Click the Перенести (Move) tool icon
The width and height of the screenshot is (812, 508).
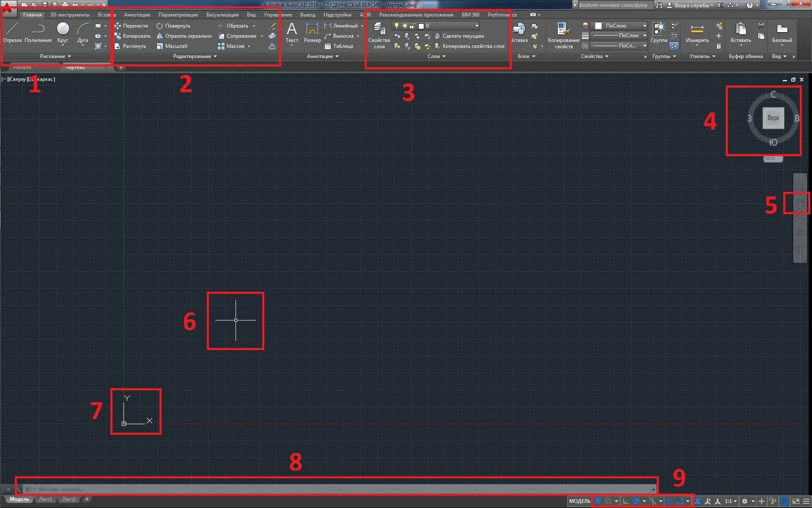(118, 26)
